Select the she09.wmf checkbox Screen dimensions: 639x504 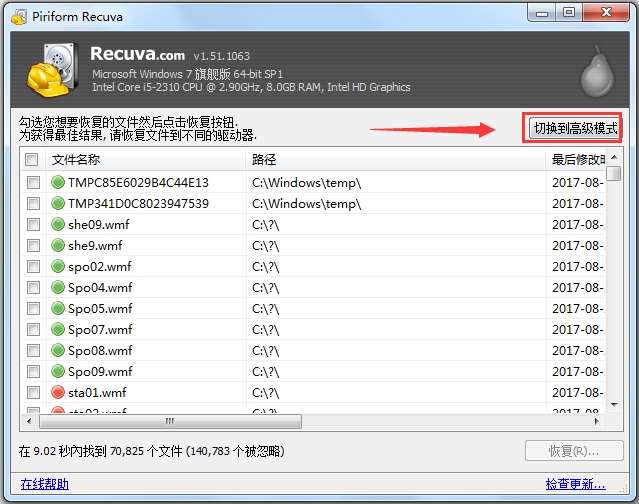[x=33, y=224]
